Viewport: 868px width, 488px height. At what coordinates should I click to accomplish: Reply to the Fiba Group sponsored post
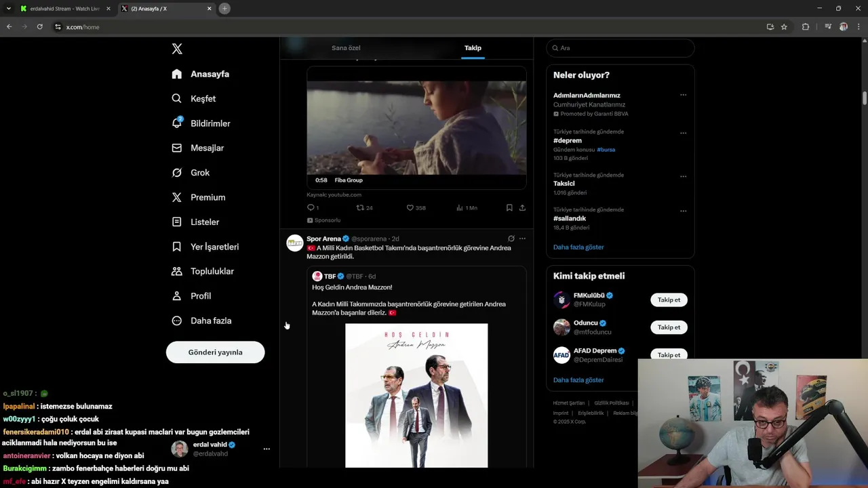[x=313, y=207]
